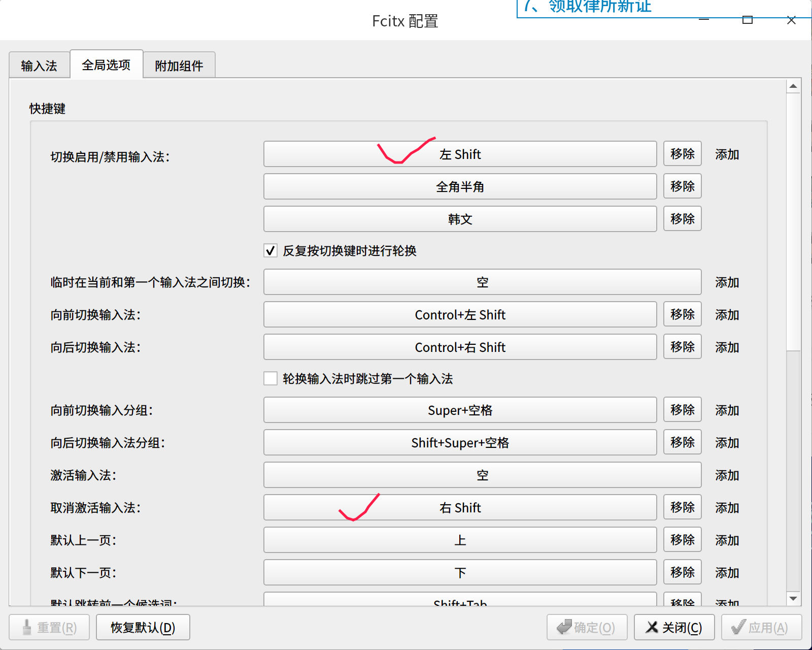812x650 pixels.
Task: Add hotkey for 向前切换输入分组
Action: tap(727, 410)
